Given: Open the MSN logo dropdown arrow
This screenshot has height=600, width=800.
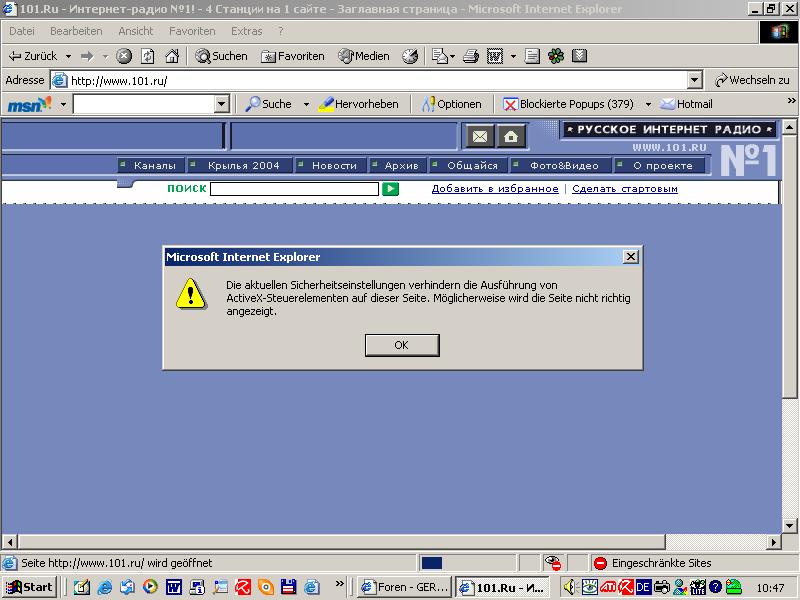Looking at the screenshot, I should (63, 105).
